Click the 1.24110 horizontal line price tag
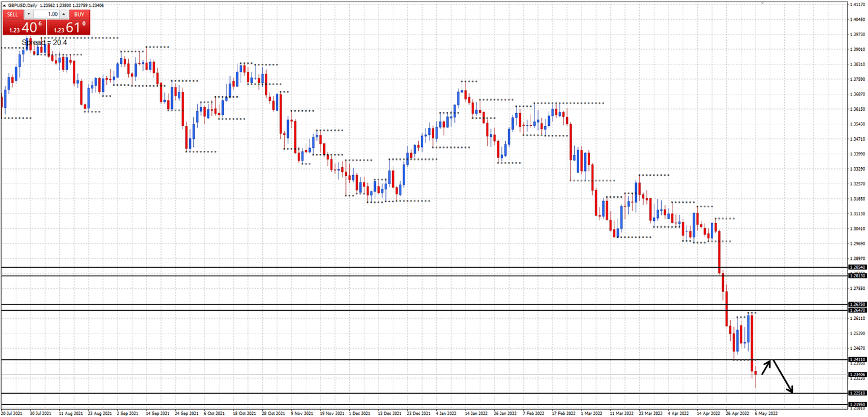The image size is (868, 417). (x=857, y=359)
